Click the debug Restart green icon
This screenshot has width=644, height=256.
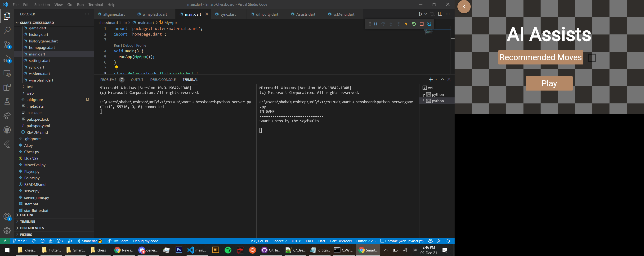(414, 24)
